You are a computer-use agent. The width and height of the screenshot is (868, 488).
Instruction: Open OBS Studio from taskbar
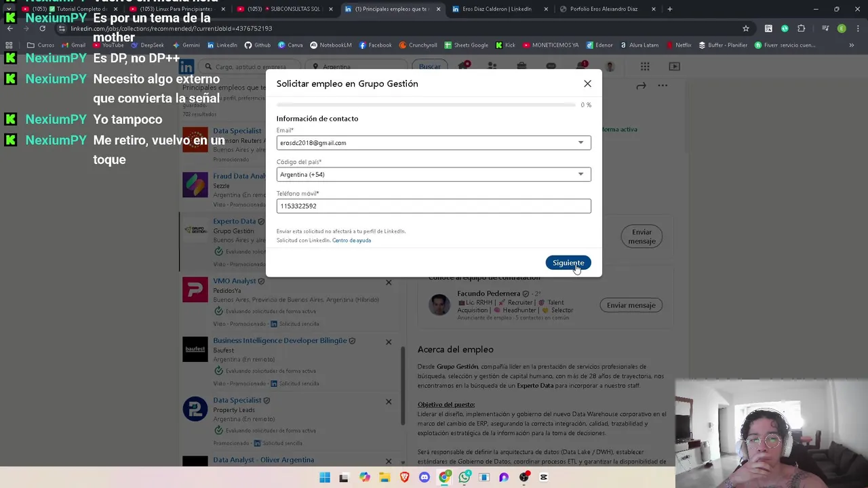524,477
